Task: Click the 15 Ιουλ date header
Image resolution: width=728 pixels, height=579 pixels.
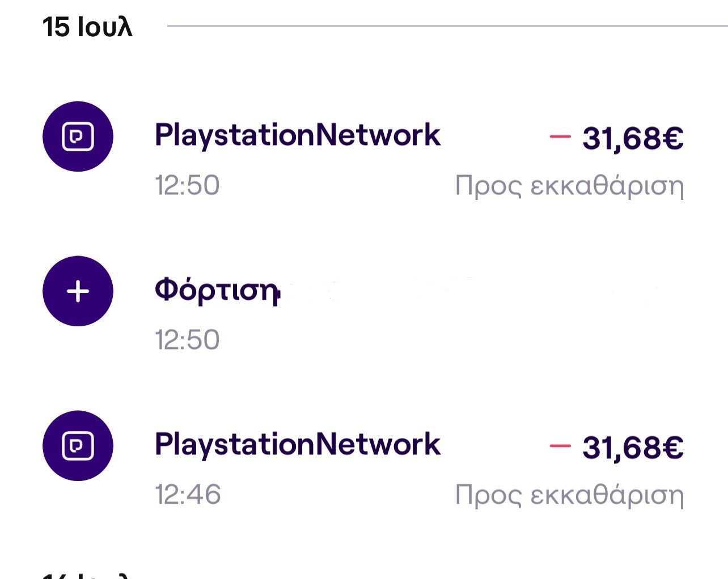Action: click(87, 27)
